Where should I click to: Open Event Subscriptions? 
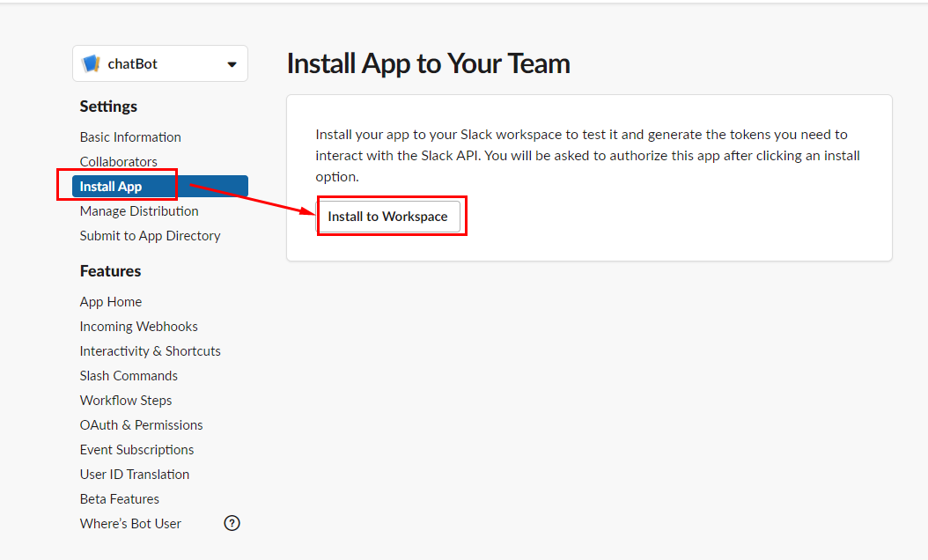[x=136, y=450]
